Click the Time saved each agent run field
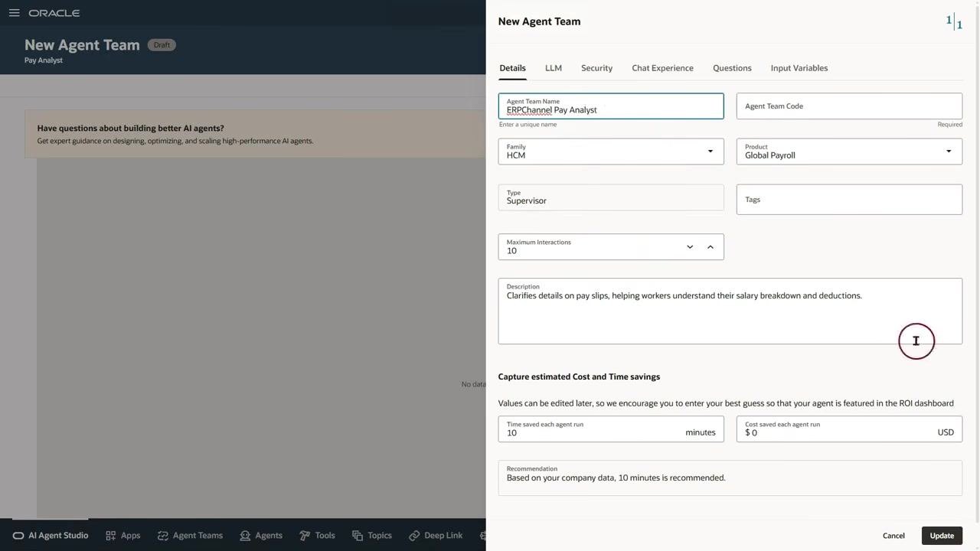 [x=611, y=429]
